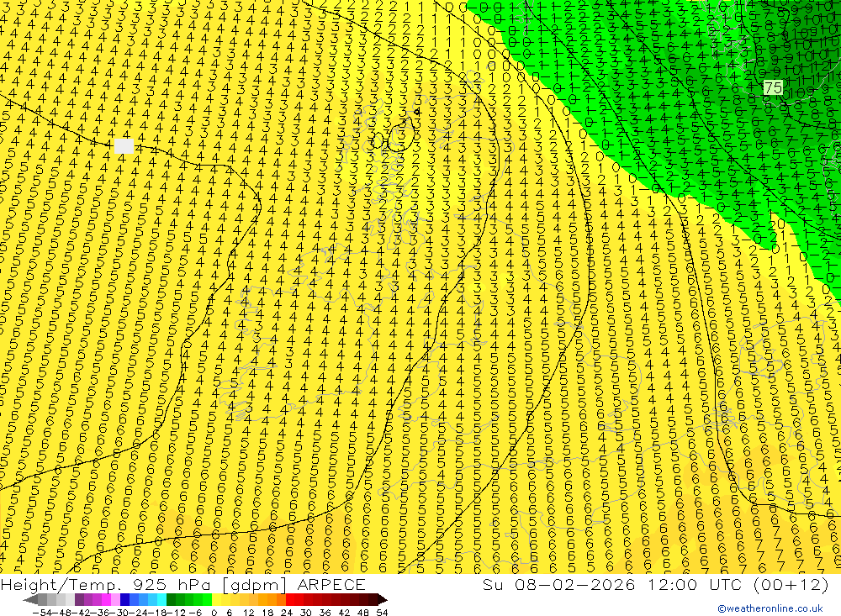The image size is (841, 616).
Task: Select the bright red swatch above 24
Action: 290,599
